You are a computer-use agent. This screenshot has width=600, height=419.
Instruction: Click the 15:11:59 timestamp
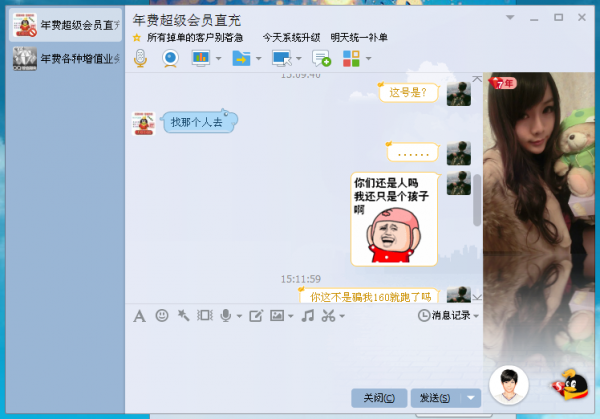click(301, 279)
